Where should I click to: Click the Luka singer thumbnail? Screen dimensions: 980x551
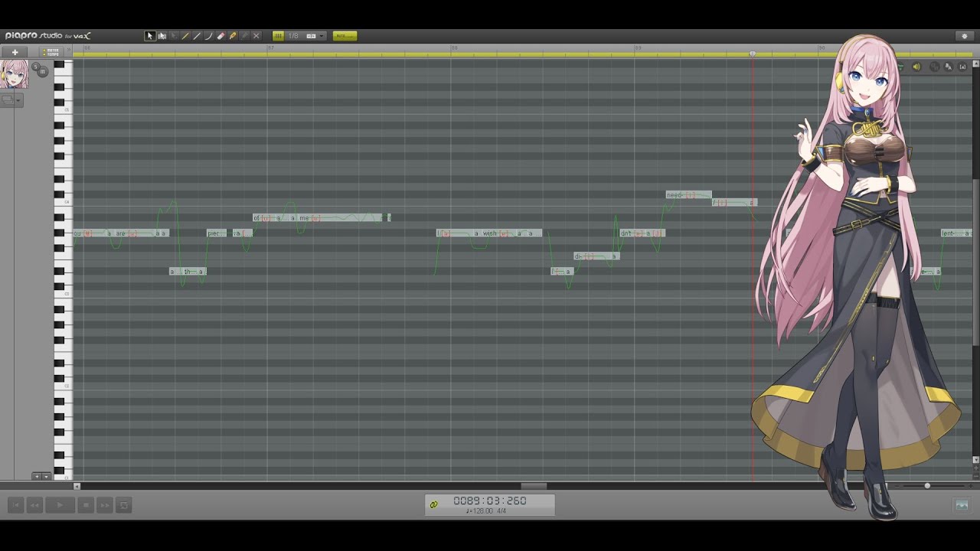click(x=14, y=74)
